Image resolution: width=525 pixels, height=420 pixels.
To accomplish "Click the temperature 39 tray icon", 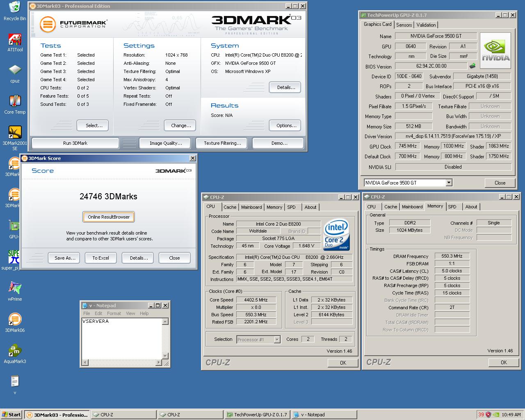I will (481, 415).
